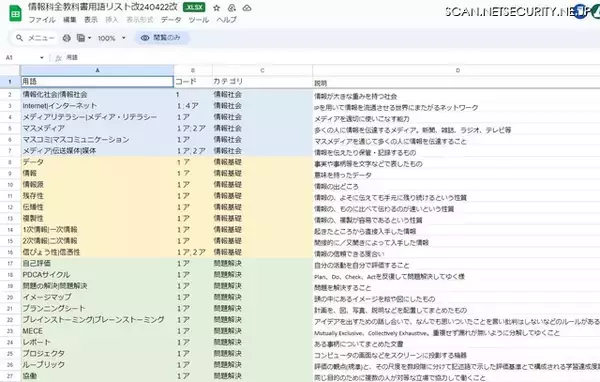Select header cell コード
Screen dimensions: 600x382
(193, 82)
